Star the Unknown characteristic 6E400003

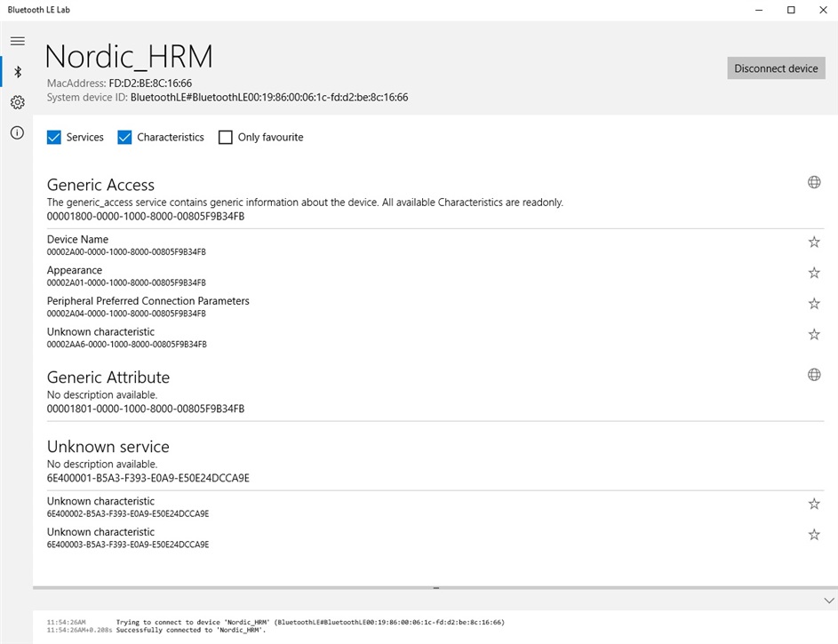click(x=814, y=535)
